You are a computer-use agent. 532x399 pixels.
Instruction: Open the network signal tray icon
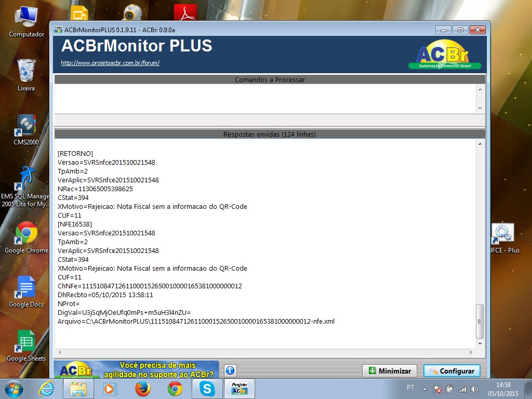coord(462,389)
